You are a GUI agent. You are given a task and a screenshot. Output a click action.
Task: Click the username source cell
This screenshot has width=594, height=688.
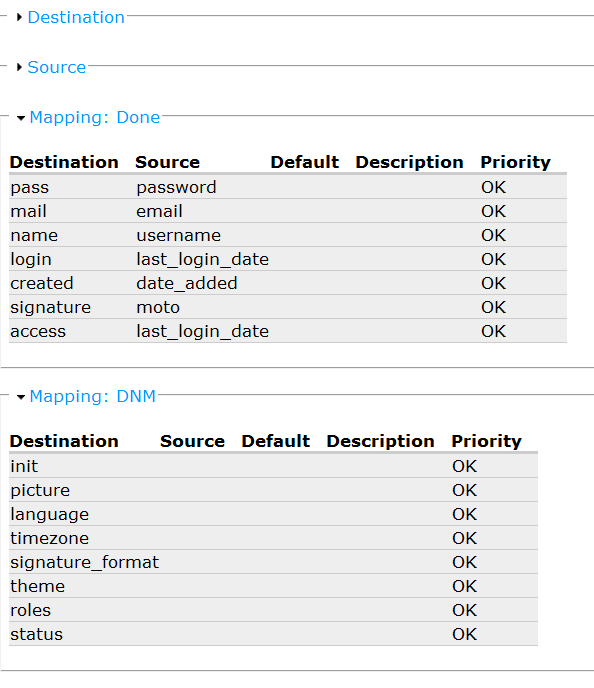(179, 236)
